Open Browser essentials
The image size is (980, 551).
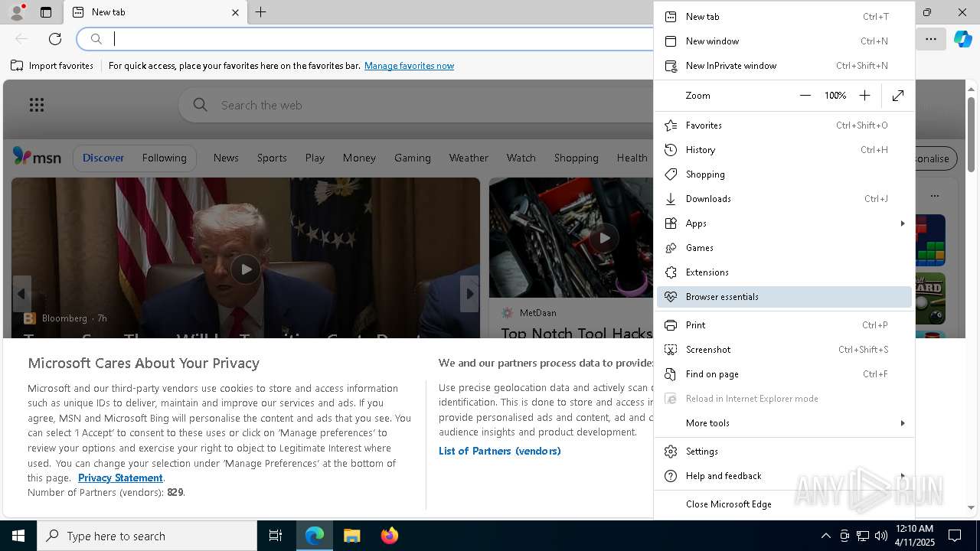click(x=784, y=296)
